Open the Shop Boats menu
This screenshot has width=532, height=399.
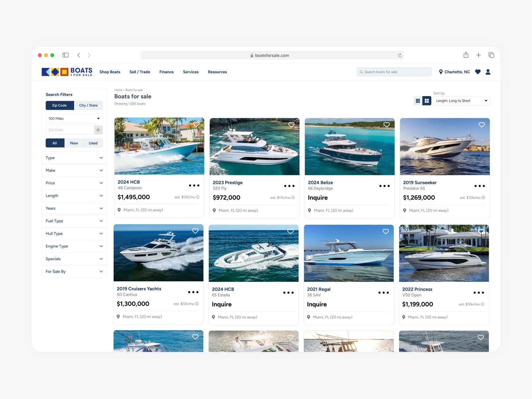(x=110, y=72)
